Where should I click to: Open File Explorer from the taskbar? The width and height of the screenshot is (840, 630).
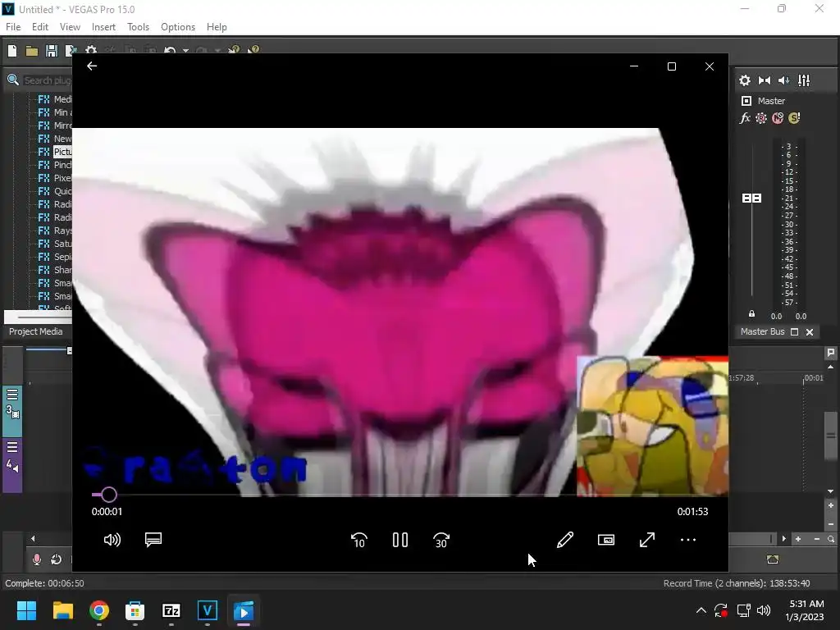pos(62,610)
